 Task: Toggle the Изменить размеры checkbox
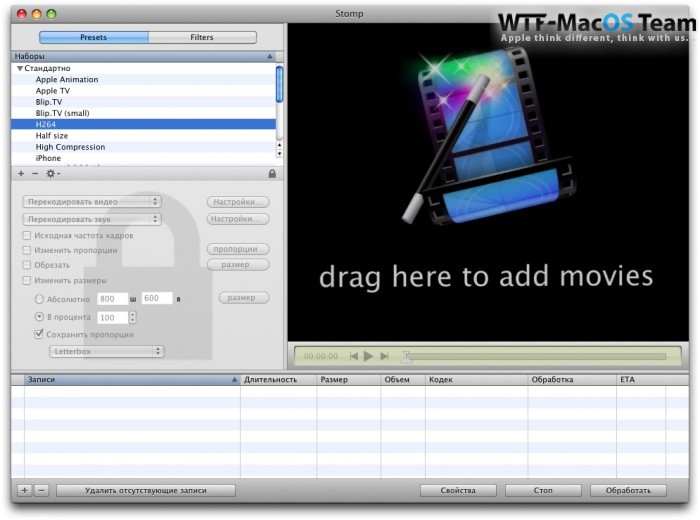tap(27, 280)
